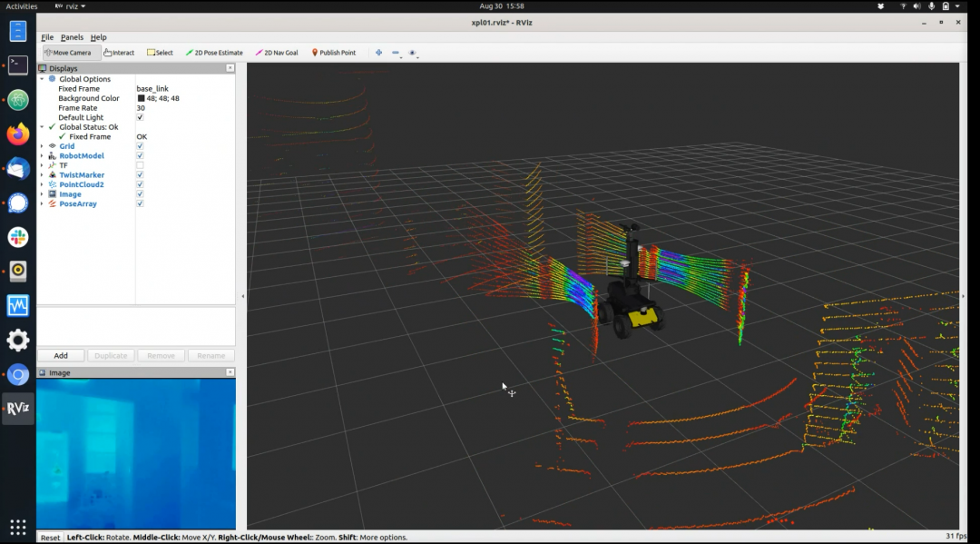This screenshot has height=544, width=980.
Task: Click the blue plus add-tool icon
Action: pyautogui.click(x=378, y=53)
